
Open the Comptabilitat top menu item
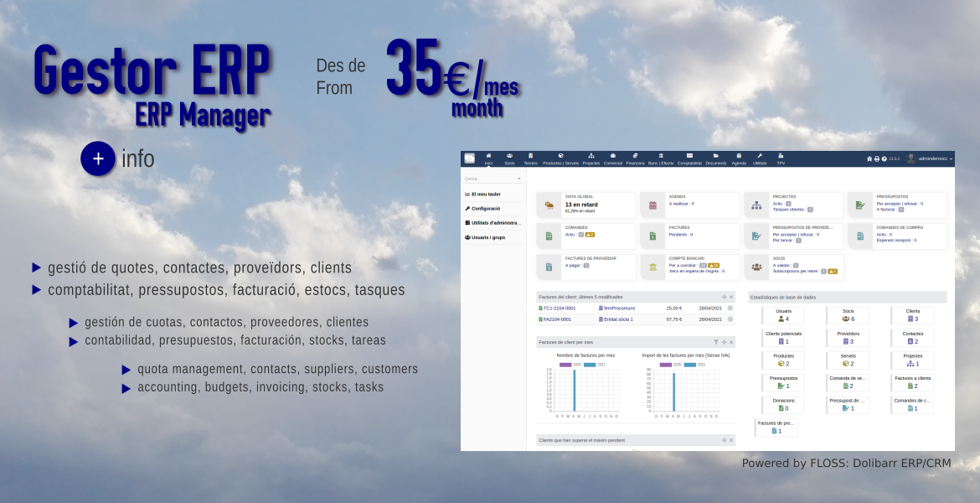(689, 158)
